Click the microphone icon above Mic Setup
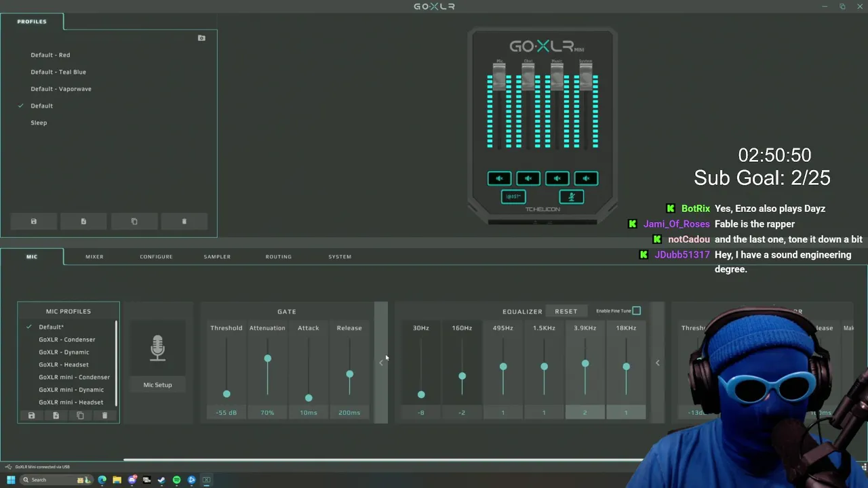Viewport: 868px width, 488px height. [157, 348]
